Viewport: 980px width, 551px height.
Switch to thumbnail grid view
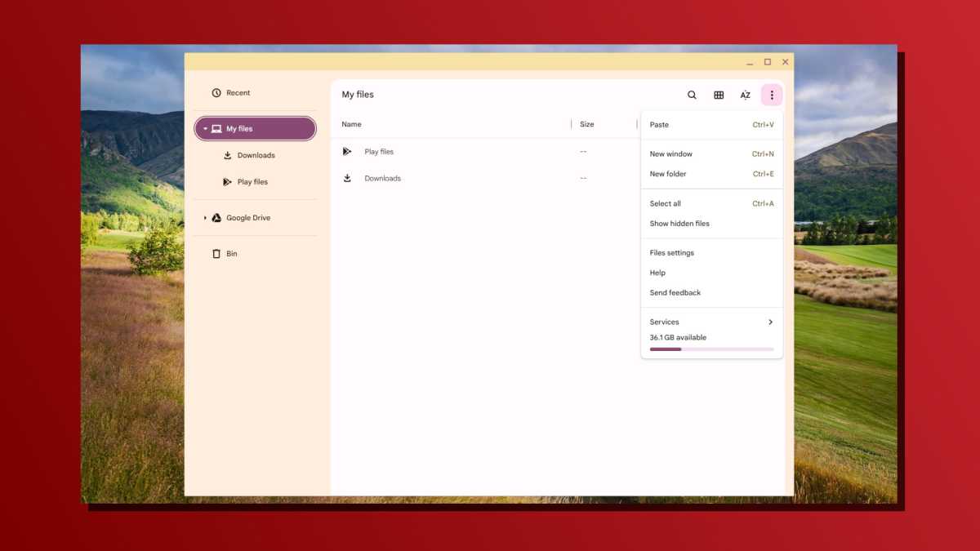[719, 95]
